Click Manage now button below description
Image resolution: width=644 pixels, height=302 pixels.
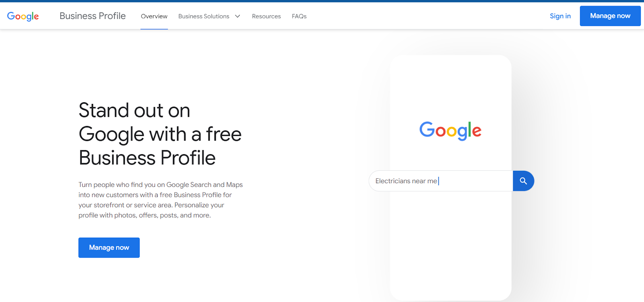[109, 248]
